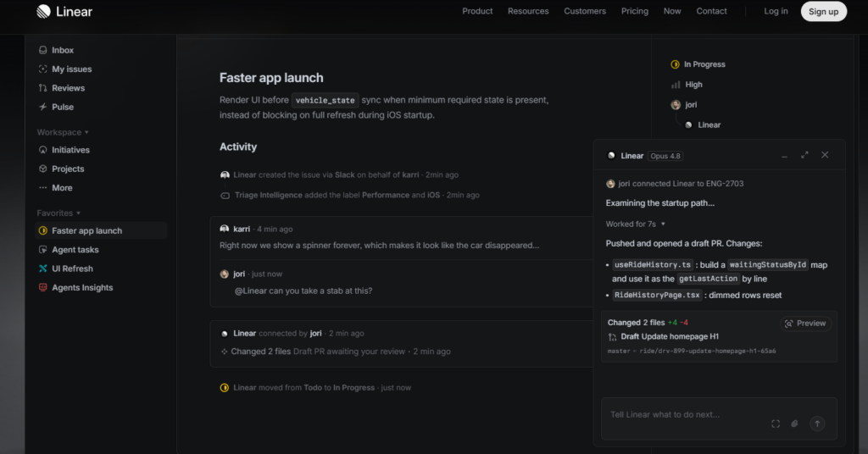Minimize the Linear agent panel

(784, 156)
